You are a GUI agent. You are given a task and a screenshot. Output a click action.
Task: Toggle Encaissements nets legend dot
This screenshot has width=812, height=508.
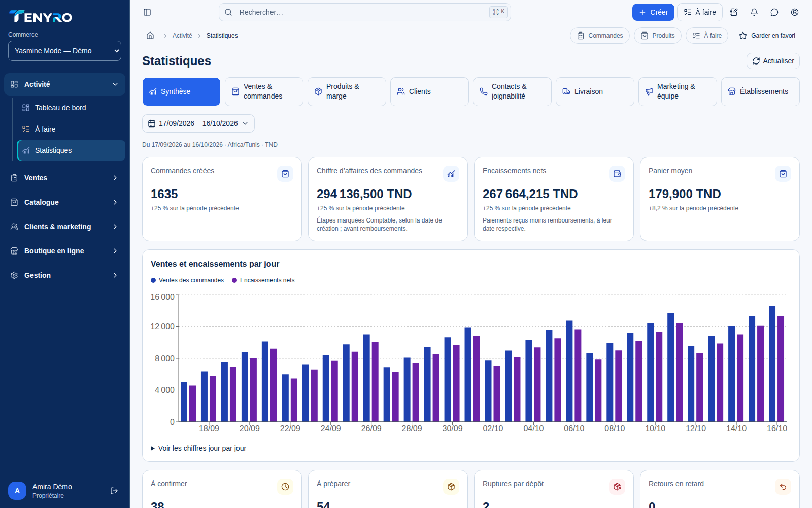coord(234,280)
